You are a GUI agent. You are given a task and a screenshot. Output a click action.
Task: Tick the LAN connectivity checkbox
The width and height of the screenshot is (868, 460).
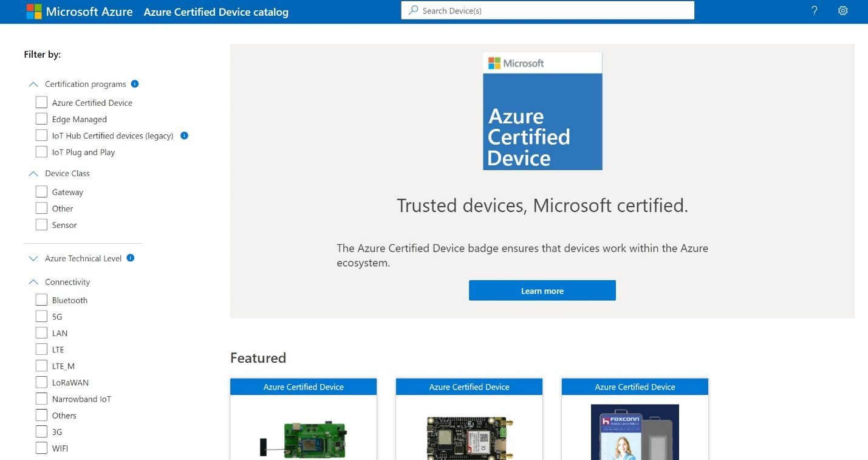41,332
